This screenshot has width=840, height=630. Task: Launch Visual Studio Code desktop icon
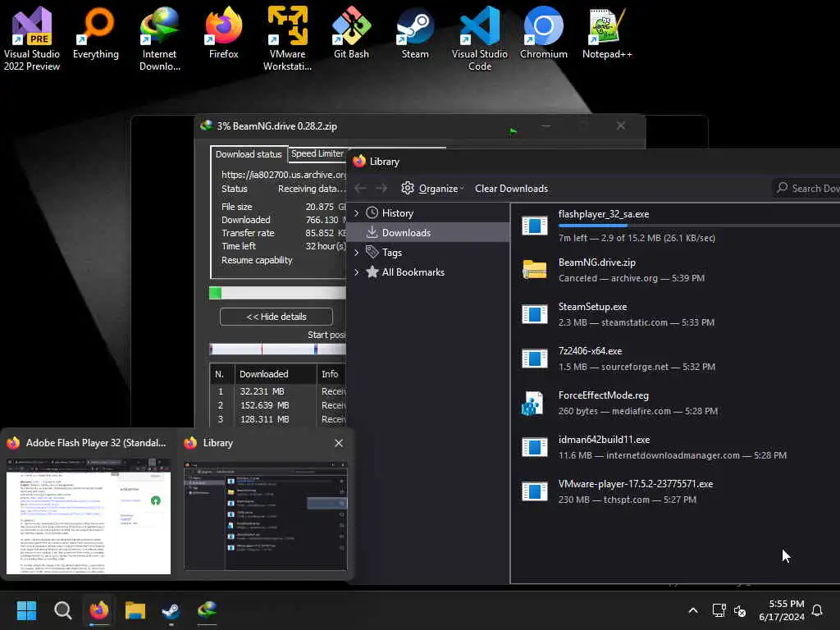coord(479,39)
